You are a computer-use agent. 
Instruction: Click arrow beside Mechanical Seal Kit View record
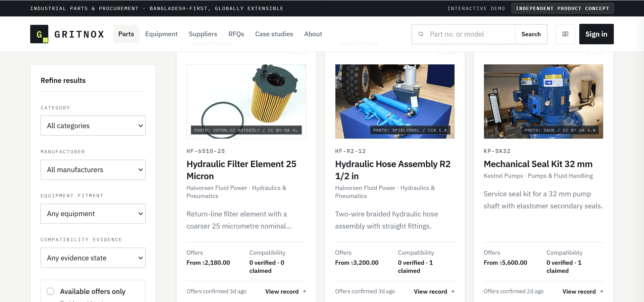pos(601,291)
